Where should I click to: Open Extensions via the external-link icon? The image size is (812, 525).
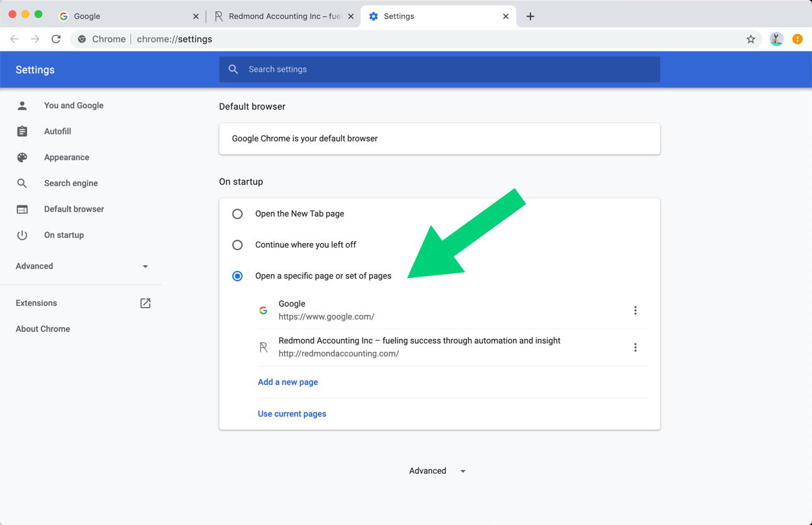[x=145, y=303]
